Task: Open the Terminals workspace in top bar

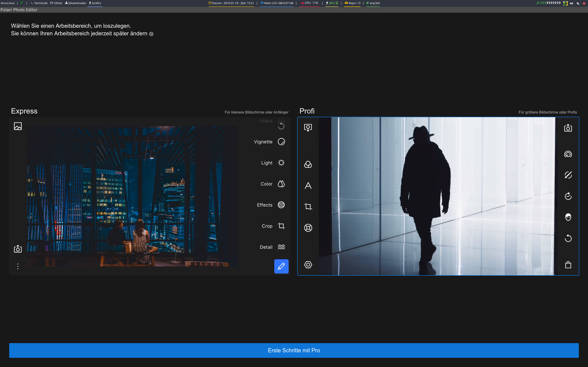Action: coord(39,3)
